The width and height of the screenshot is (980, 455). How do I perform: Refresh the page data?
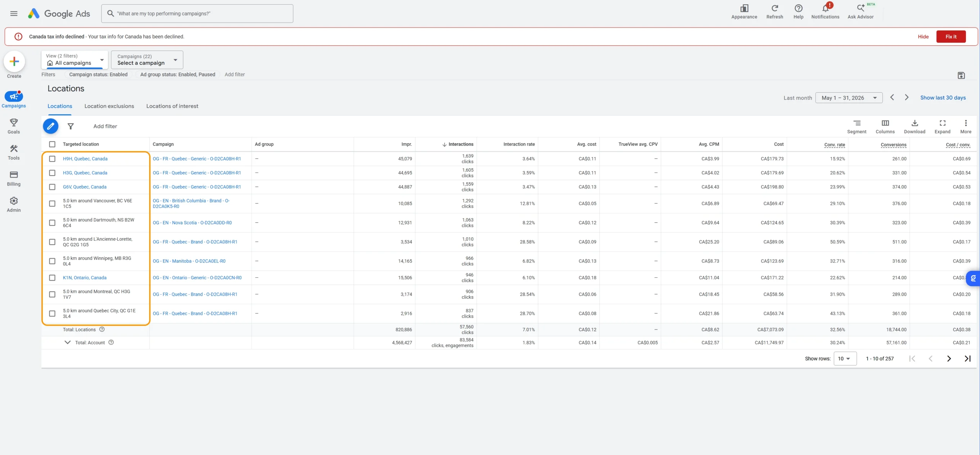tap(774, 11)
